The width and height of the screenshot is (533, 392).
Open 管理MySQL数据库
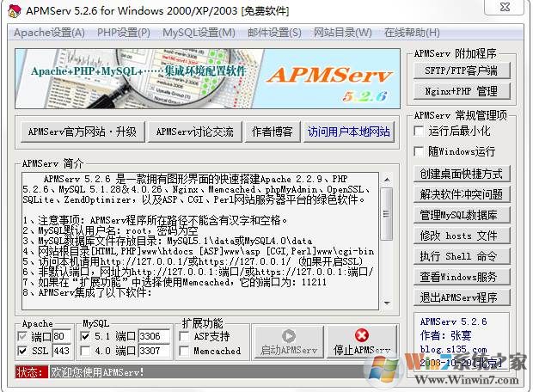462,215
